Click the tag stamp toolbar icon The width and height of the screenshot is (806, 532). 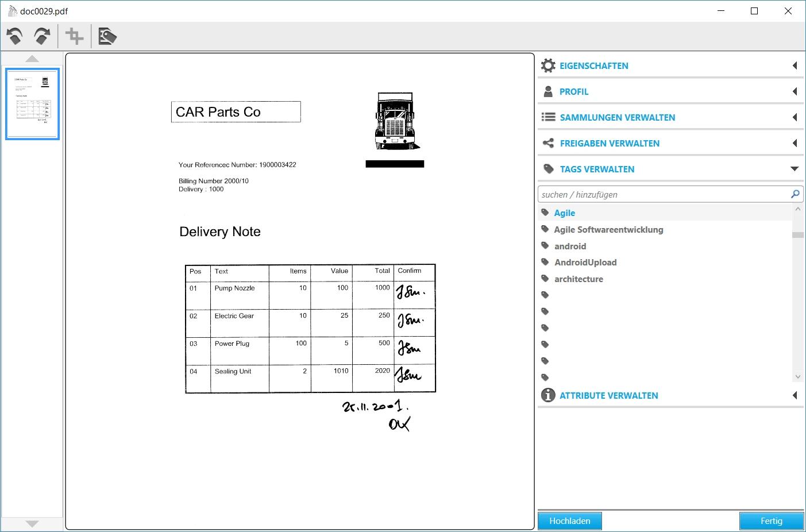point(107,37)
